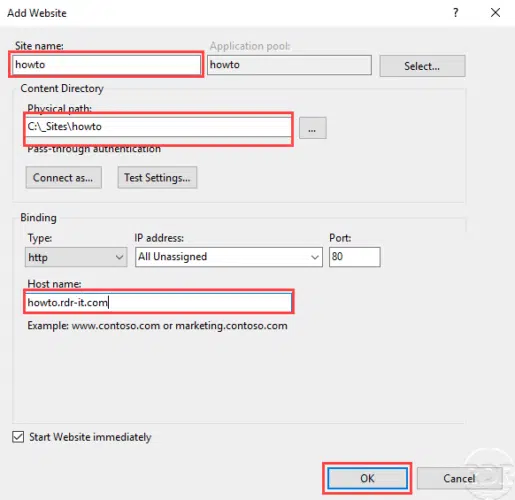Confirm with the OK button

367,478
